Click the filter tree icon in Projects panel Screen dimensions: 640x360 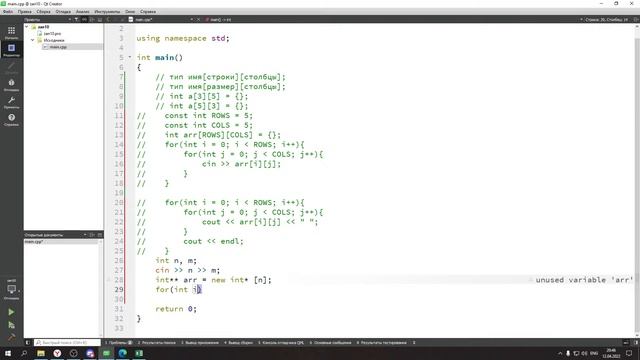(x=76, y=19)
